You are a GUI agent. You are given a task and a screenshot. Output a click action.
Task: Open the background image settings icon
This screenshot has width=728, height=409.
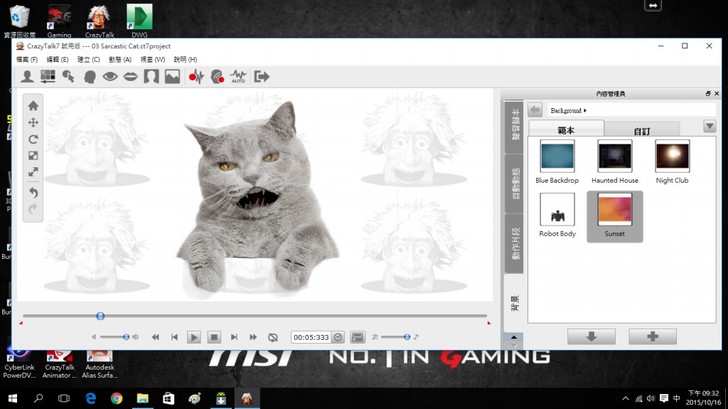[x=172, y=76]
